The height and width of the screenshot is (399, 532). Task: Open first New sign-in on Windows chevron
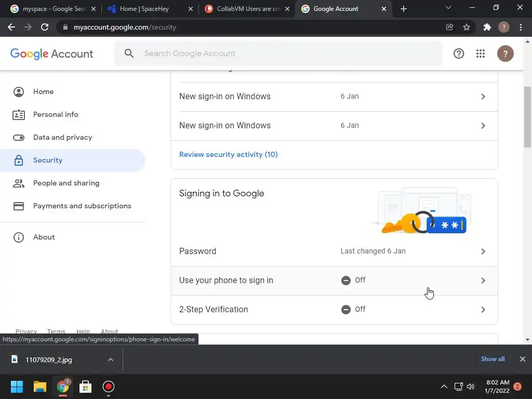[483, 97]
